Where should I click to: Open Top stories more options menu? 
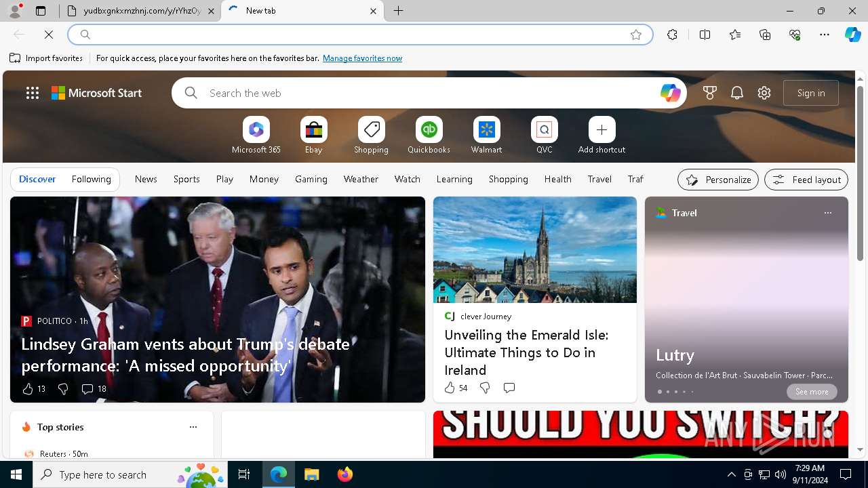point(193,427)
